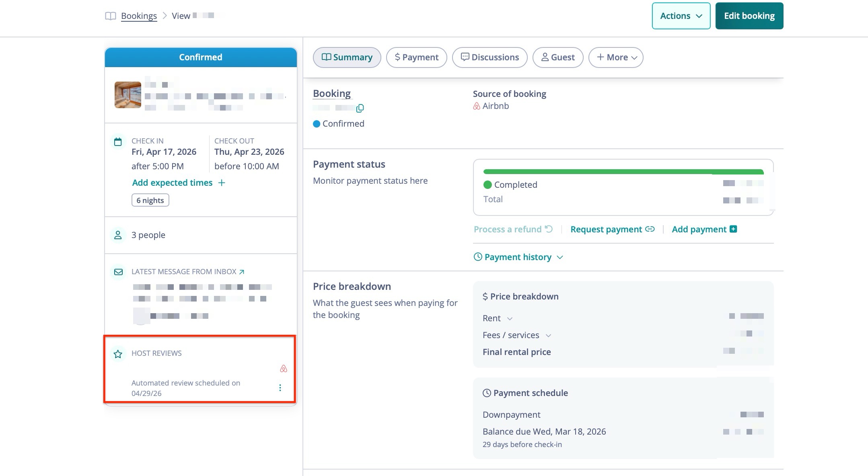Click the property thumbnail image

128,95
